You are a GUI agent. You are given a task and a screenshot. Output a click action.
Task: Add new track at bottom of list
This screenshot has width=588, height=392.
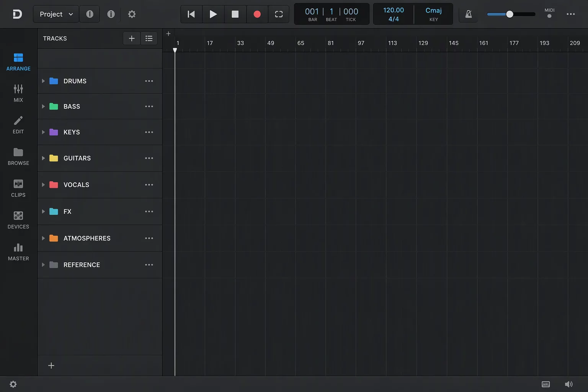pyautogui.click(x=51, y=366)
